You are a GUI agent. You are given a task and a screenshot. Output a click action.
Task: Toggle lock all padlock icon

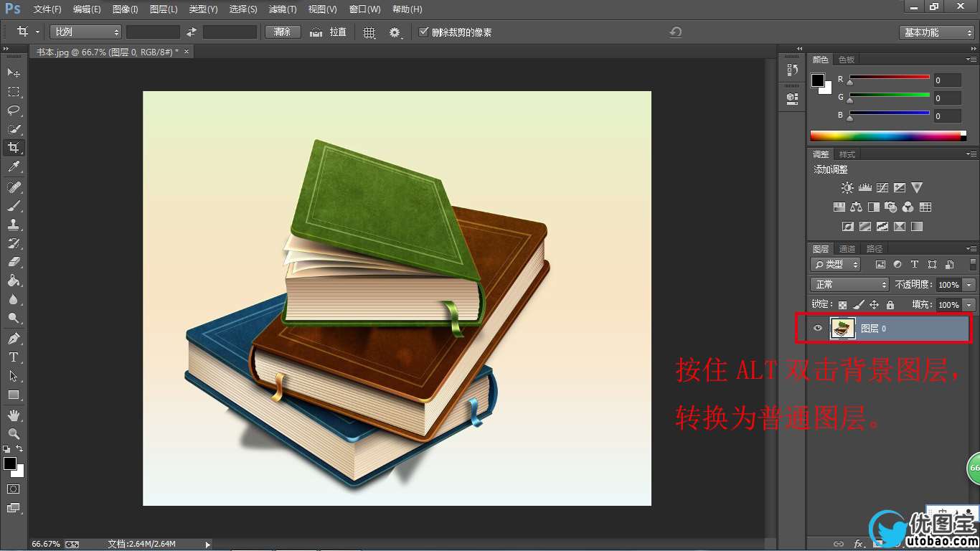[890, 305]
